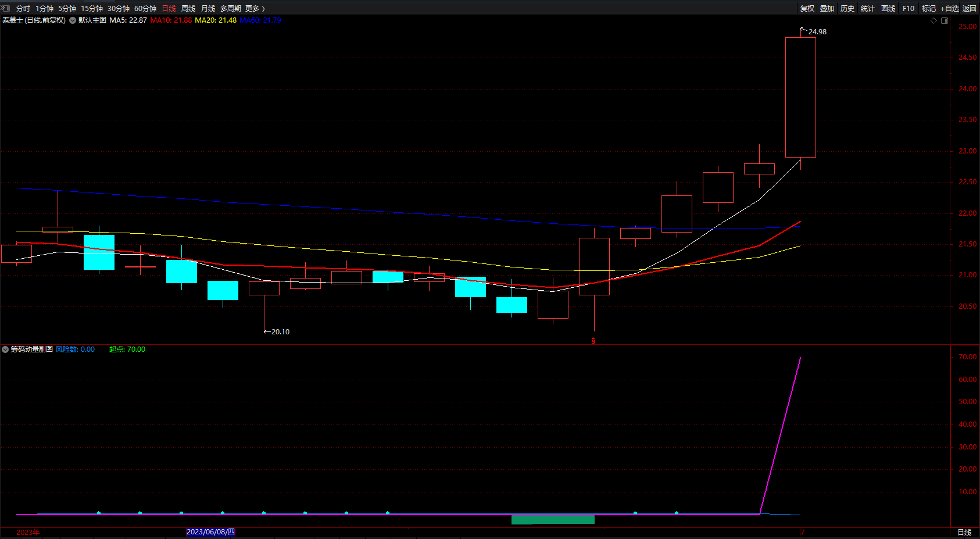Click the 24.98 high price annotation
The width and height of the screenshot is (980, 539).
tap(817, 32)
